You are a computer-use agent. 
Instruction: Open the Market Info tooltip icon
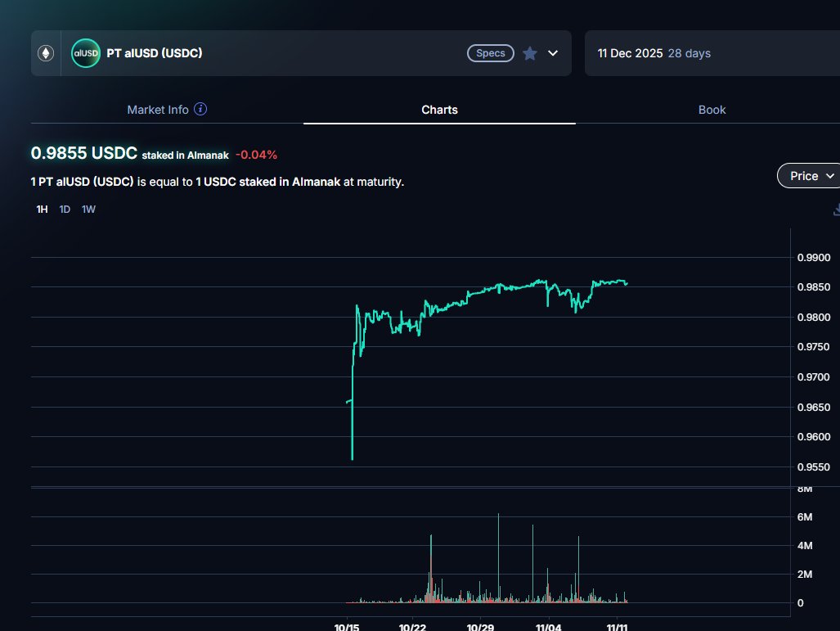pos(200,110)
